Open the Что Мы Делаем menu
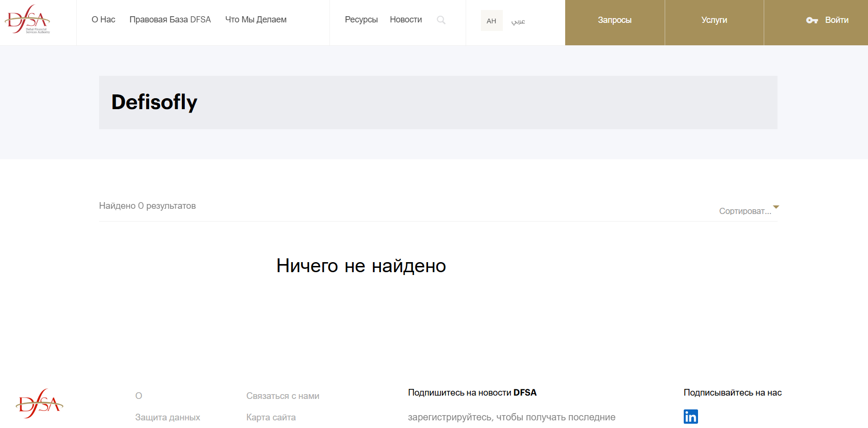 click(256, 20)
